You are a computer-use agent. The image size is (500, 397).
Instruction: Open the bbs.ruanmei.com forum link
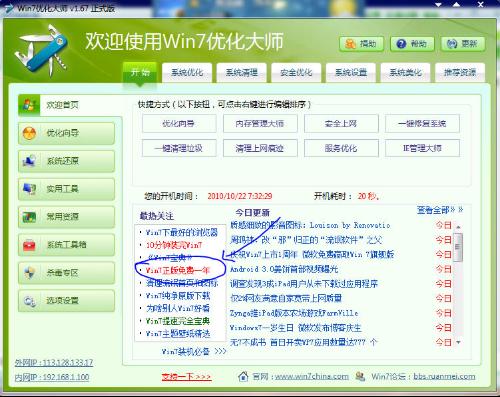coord(444,376)
